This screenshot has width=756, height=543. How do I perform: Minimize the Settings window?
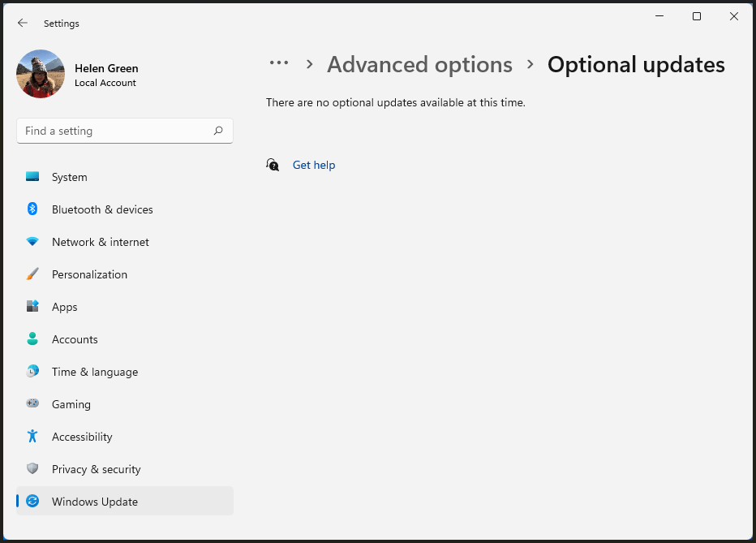click(659, 16)
